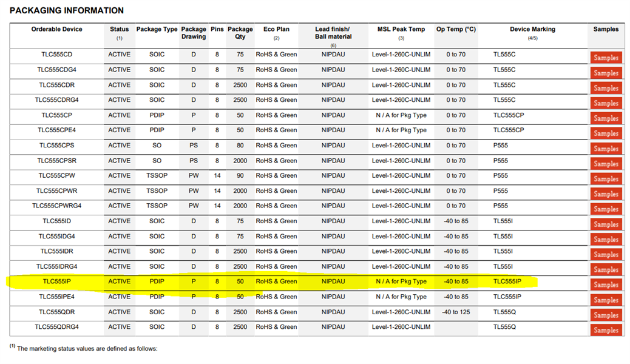Click Samples button for TLC555CDG4
Viewport: 630px width, 364px height.
coord(606,73)
